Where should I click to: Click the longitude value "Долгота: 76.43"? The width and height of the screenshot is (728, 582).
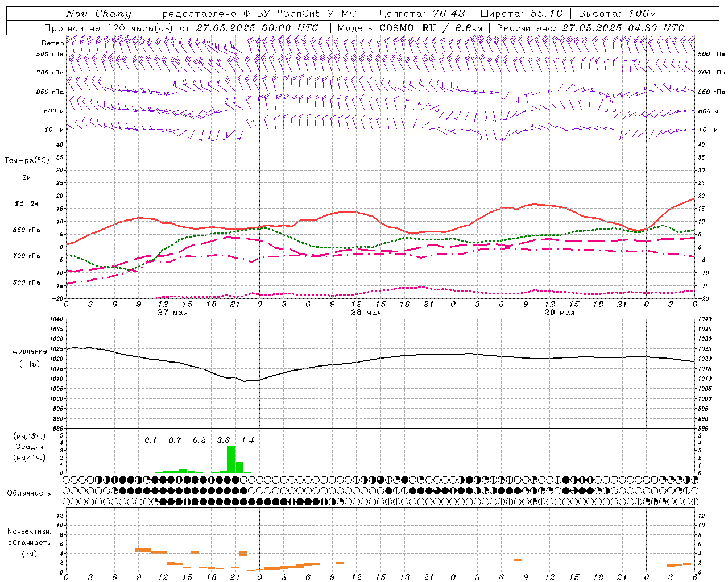(x=421, y=14)
